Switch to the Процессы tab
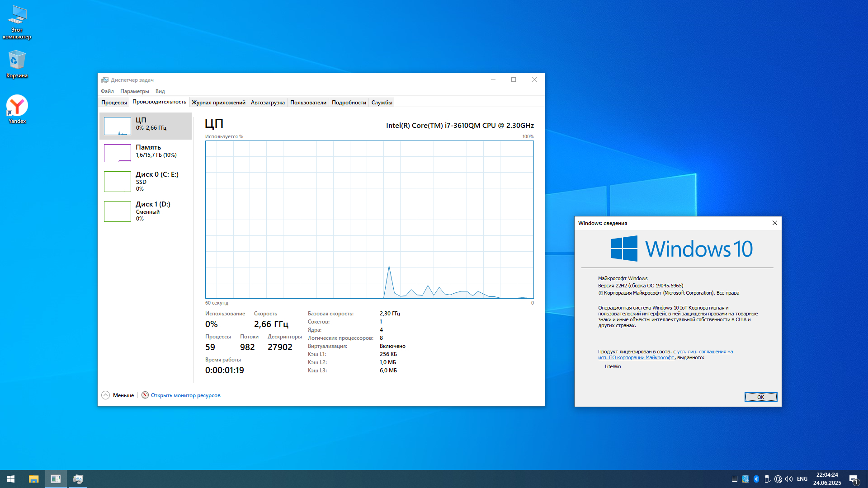868x488 pixels. (x=114, y=103)
